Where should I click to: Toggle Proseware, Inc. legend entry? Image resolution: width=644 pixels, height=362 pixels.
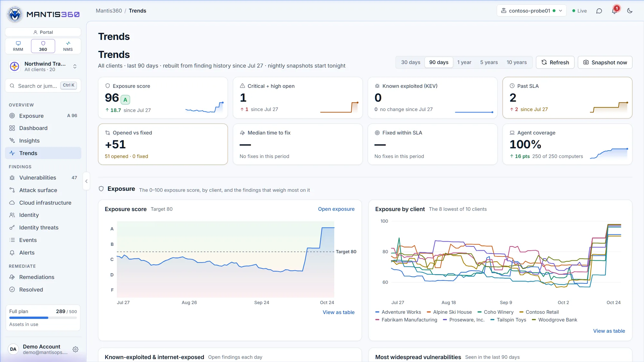(464, 320)
